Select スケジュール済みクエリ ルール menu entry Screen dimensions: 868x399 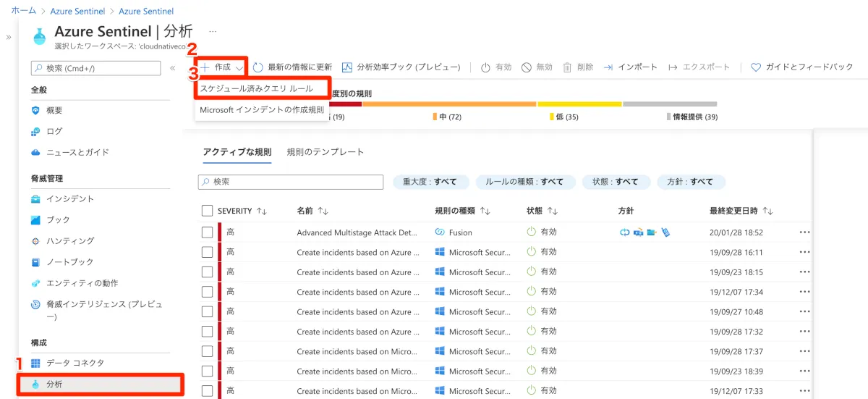(257, 88)
